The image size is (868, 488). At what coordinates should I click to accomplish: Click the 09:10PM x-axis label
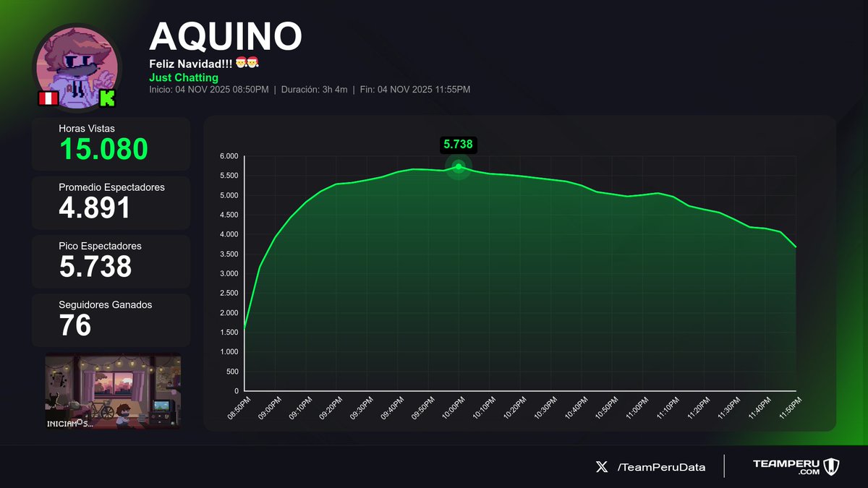[299, 407]
